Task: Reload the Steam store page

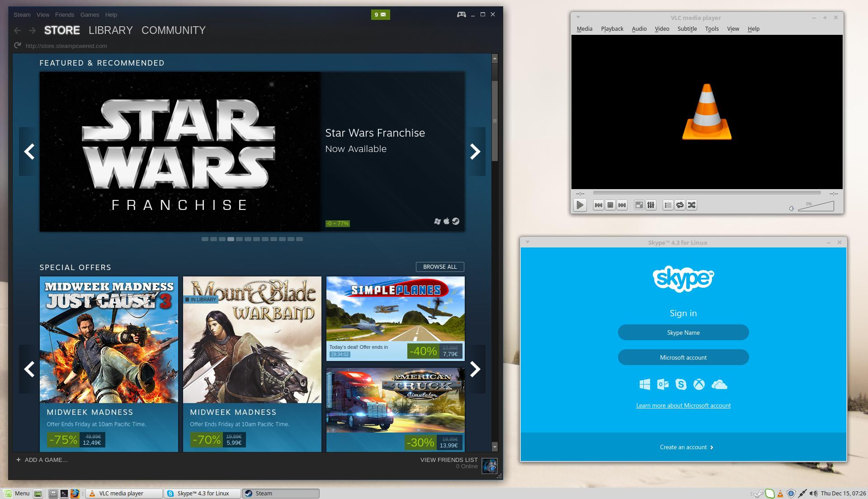Action: pyautogui.click(x=18, y=45)
